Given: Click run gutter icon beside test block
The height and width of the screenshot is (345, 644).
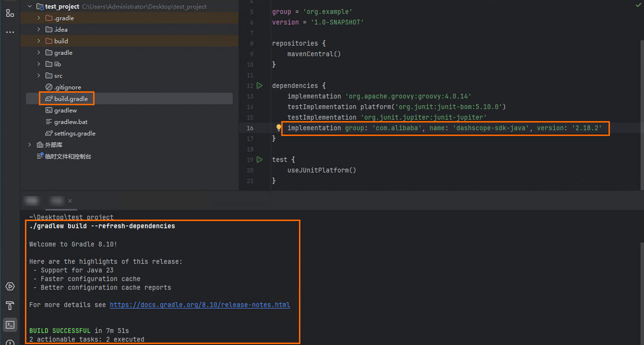Looking at the screenshot, I should coord(260,160).
